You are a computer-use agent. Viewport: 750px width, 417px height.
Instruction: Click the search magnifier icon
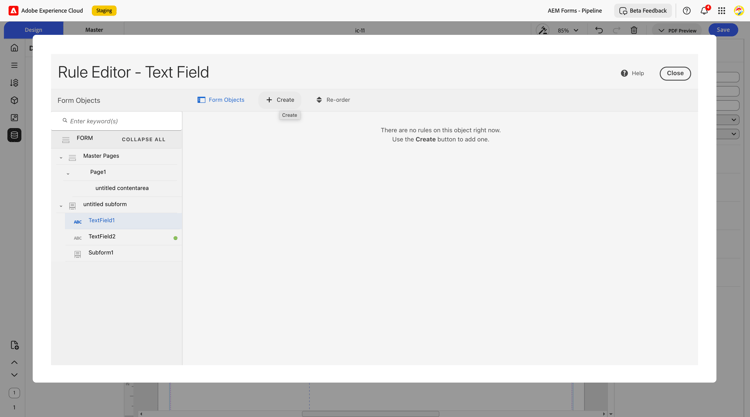pyautogui.click(x=65, y=121)
